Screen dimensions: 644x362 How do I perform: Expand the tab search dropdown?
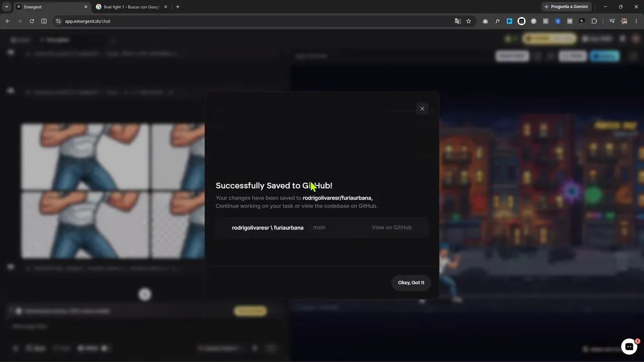pos(7,7)
